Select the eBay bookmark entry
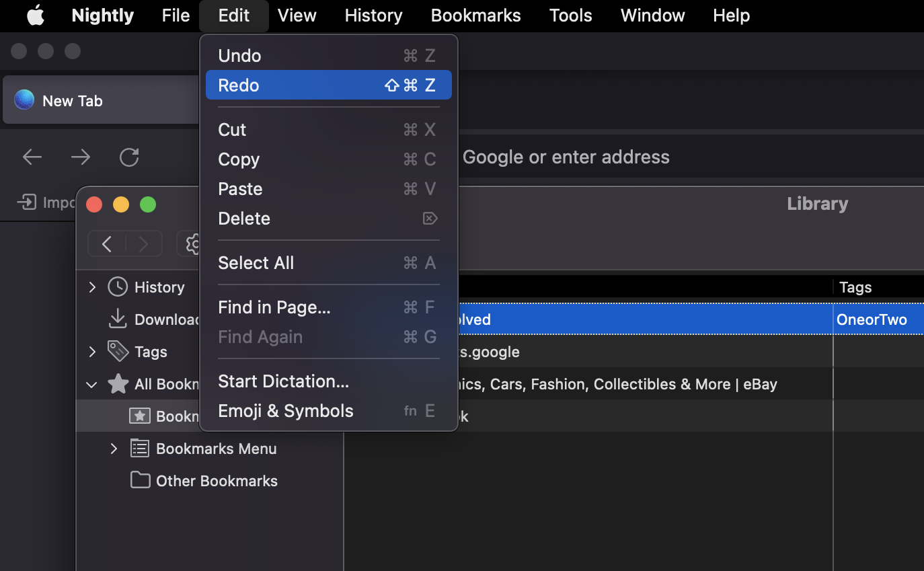 [605, 383]
